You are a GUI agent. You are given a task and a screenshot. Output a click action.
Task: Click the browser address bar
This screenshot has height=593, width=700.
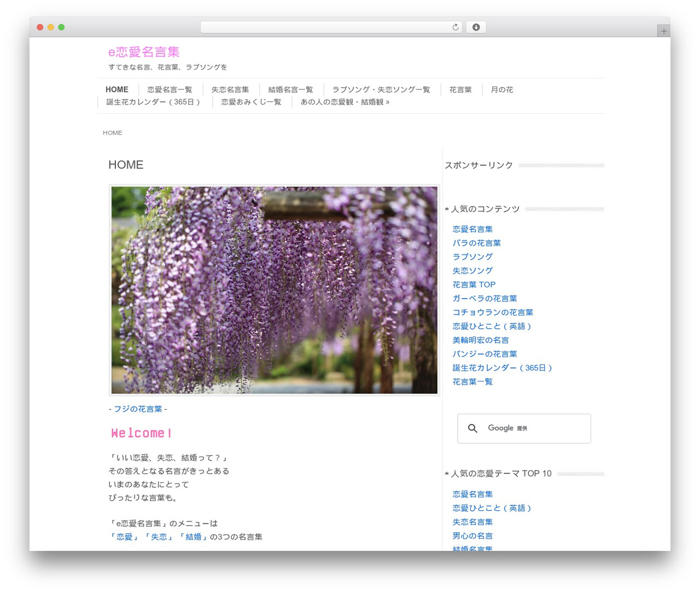click(331, 27)
